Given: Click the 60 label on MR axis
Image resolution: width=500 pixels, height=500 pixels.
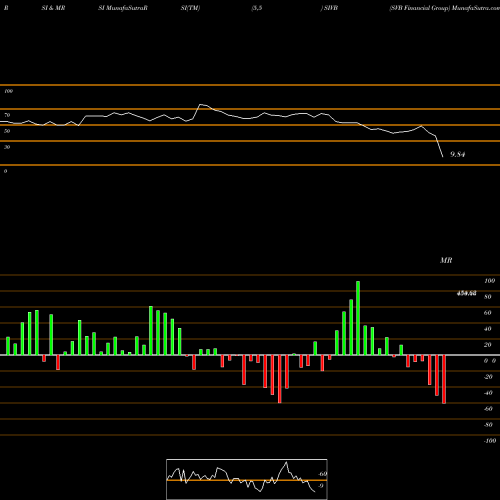Looking at the screenshot, I should (x=488, y=313).
